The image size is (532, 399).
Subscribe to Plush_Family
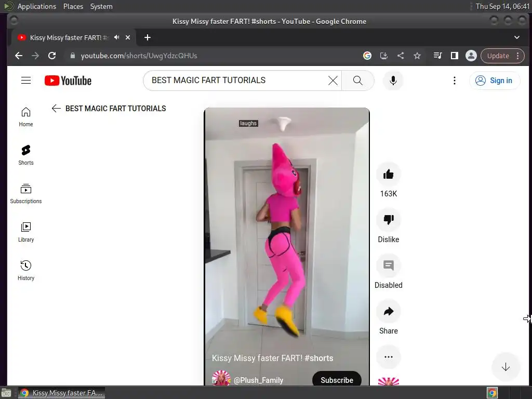coord(337,380)
